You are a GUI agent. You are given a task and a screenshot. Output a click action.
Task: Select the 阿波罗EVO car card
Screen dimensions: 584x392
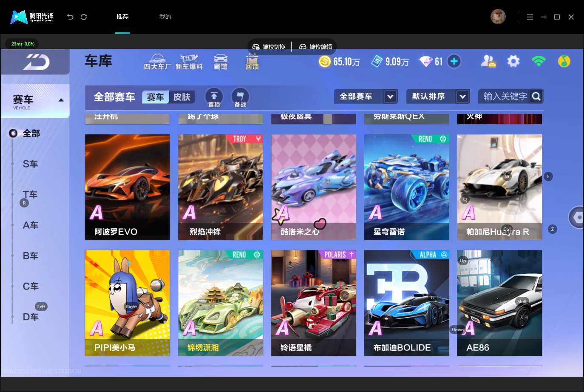coord(128,187)
